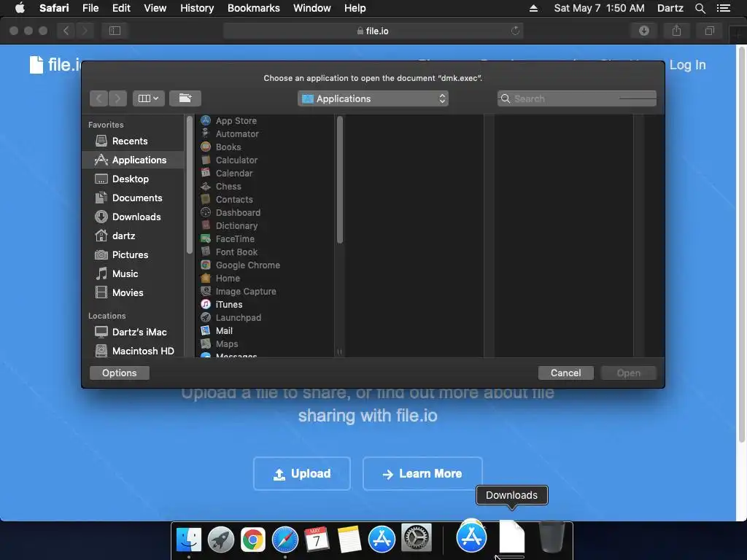Select iTunes in the application list

coord(265,304)
